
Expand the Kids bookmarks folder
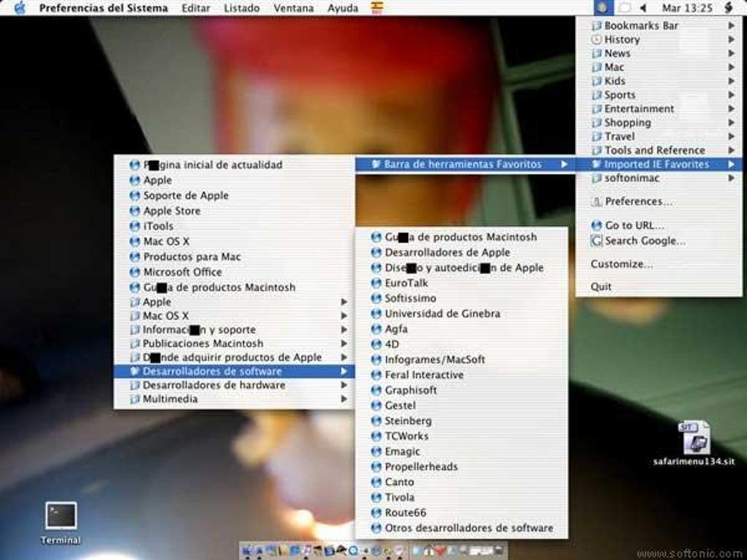[x=659, y=81]
